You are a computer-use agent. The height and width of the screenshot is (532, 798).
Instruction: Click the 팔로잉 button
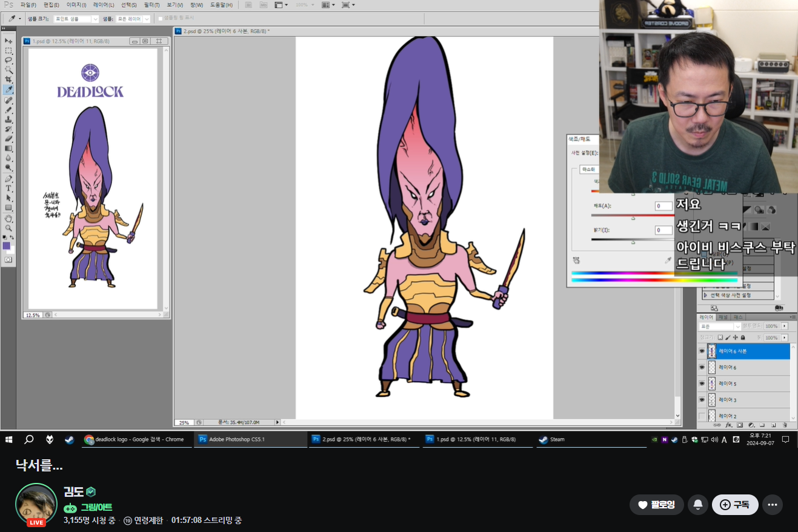click(656, 504)
